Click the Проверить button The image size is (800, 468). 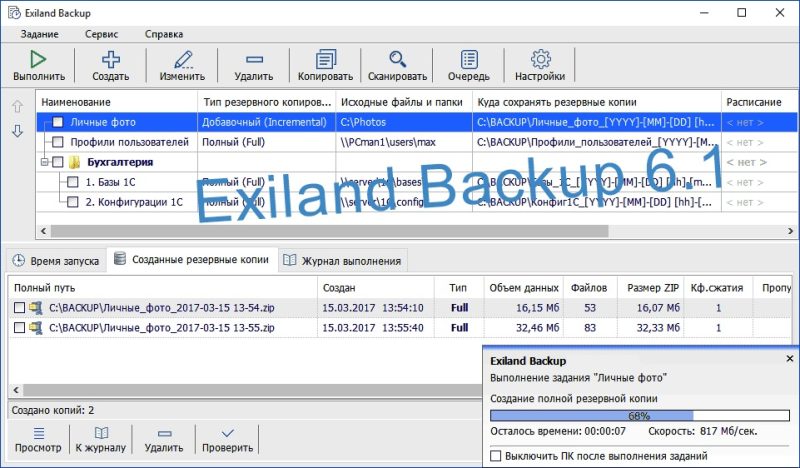pos(227,439)
